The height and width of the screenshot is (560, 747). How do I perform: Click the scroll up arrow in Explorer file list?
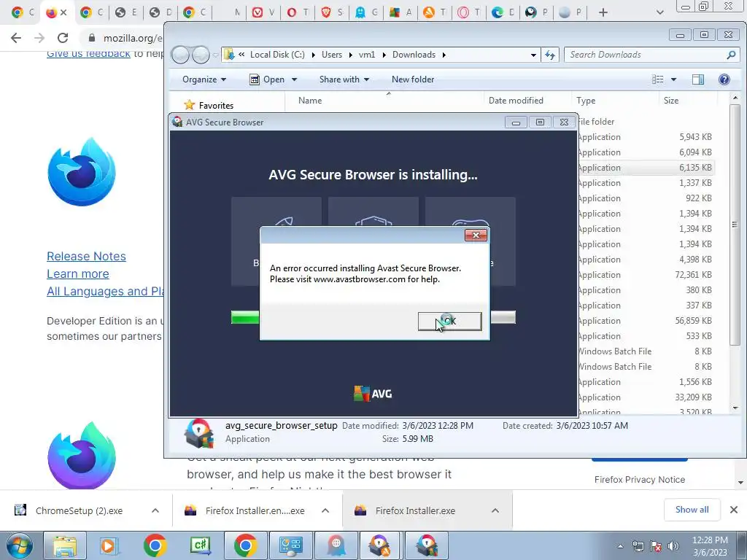pyautogui.click(x=735, y=98)
